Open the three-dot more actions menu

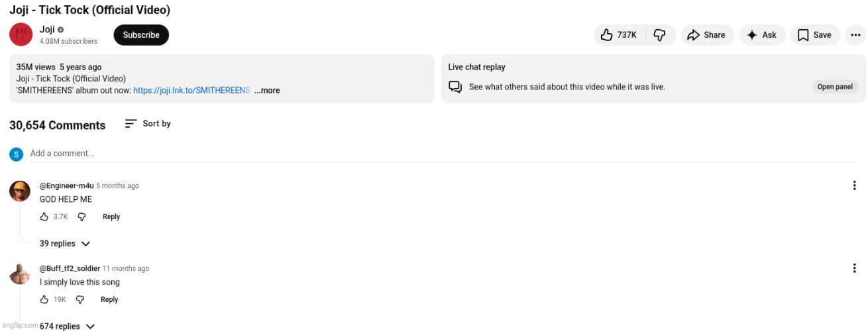click(x=855, y=35)
